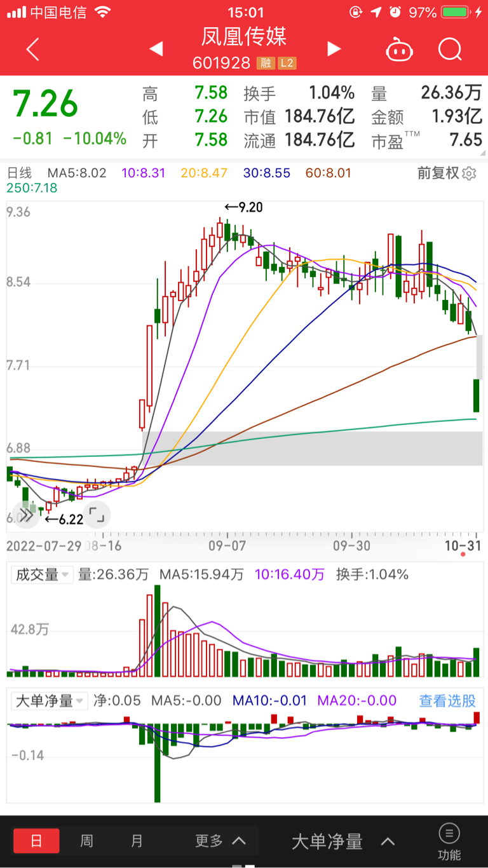The image size is (488, 868).
Task: Tap the ←9.20 high price marker
Action: point(243,207)
